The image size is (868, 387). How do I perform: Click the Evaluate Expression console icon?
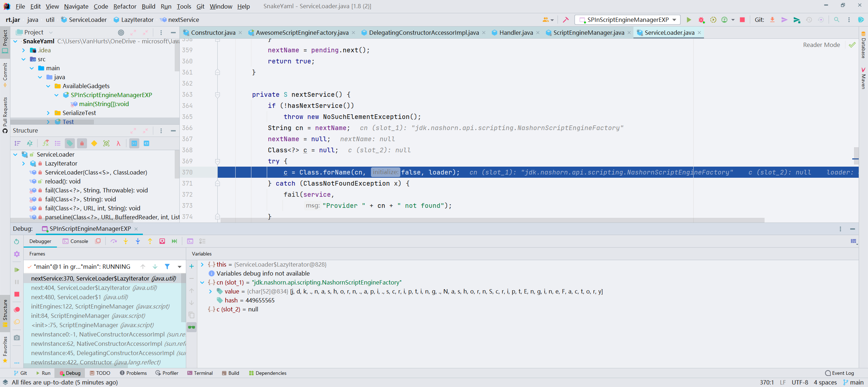point(190,241)
